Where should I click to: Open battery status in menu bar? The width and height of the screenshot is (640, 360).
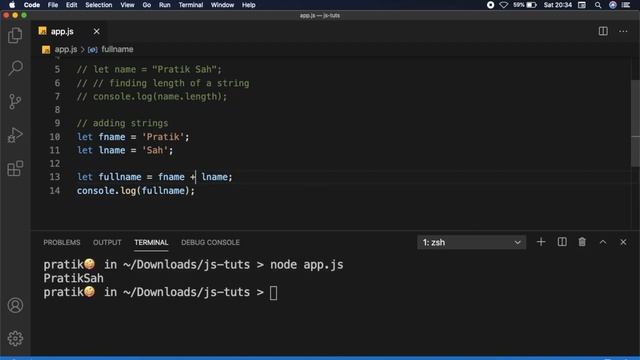tap(525, 5)
